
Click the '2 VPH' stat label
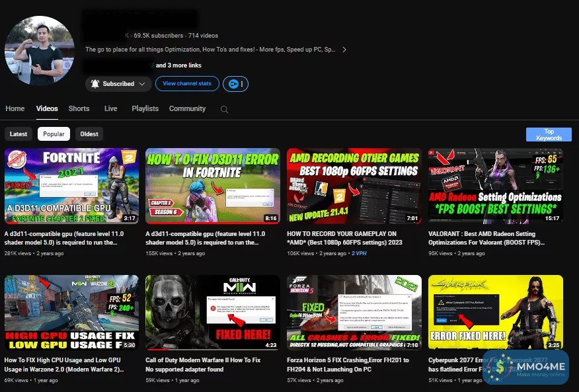click(x=359, y=253)
